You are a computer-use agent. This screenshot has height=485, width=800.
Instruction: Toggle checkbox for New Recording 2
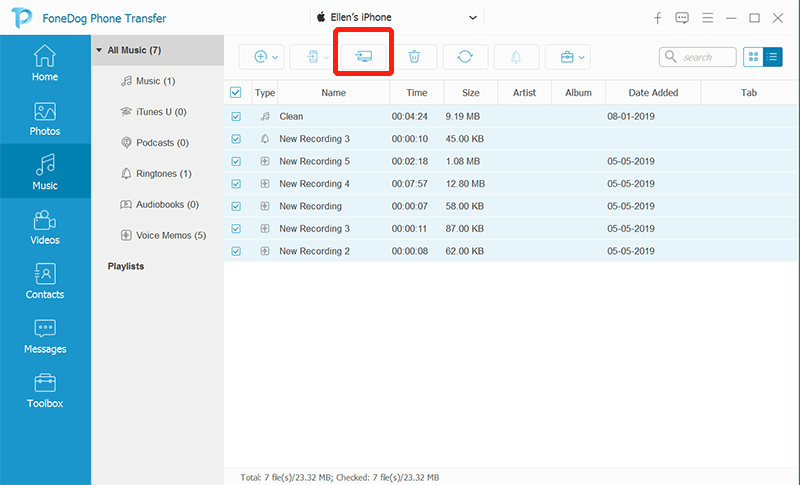236,251
